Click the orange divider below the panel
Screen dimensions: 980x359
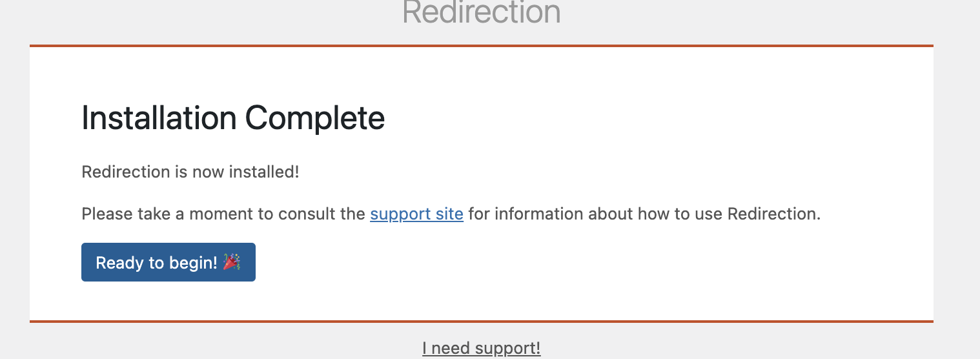(x=481, y=321)
